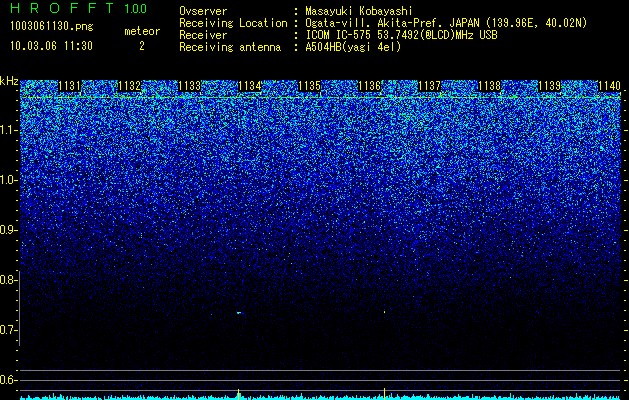
Task: Click the version number 1.0.0
Action: [136, 9]
